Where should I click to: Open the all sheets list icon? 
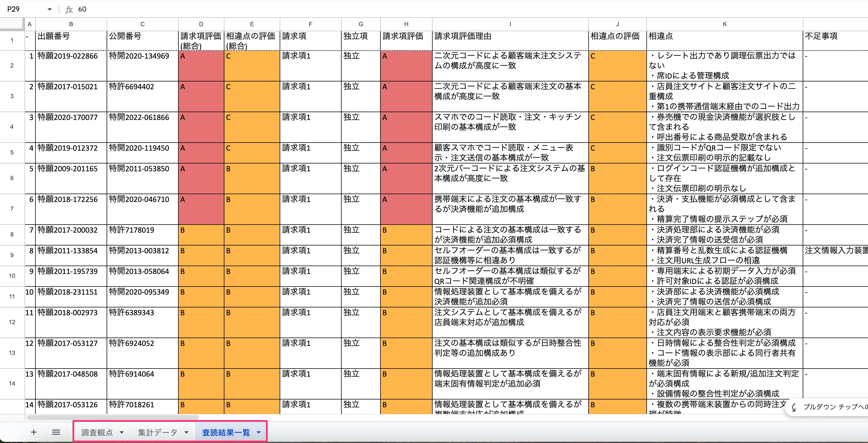click(56, 432)
